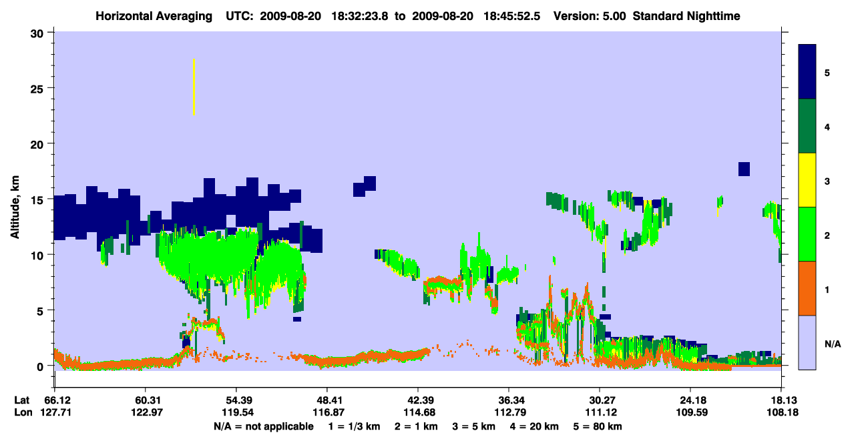Image resolution: width=868 pixels, height=445 pixels.
Task: Click the isolated dark blue block near 17.5 km
Action: [x=744, y=169]
